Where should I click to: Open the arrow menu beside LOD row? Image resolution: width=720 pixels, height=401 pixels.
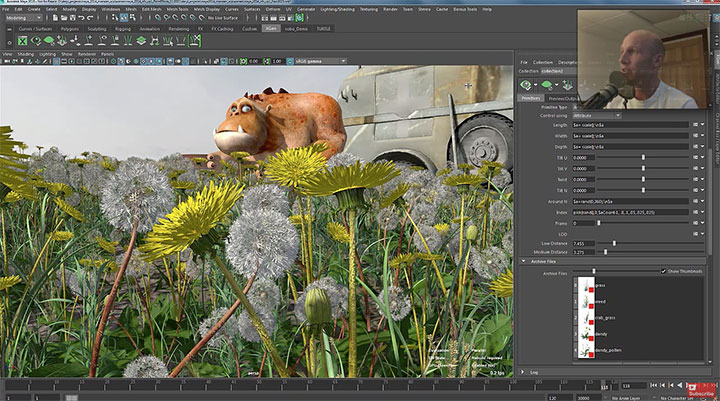[703, 234]
